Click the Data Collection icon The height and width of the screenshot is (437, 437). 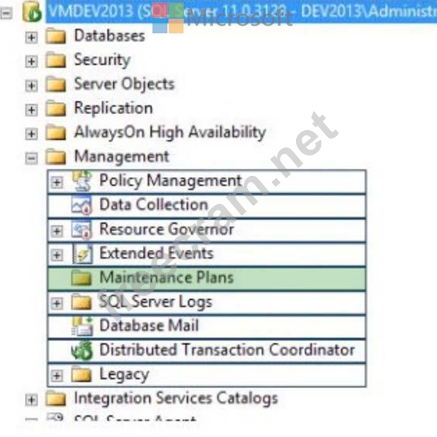pyautogui.click(x=82, y=205)
